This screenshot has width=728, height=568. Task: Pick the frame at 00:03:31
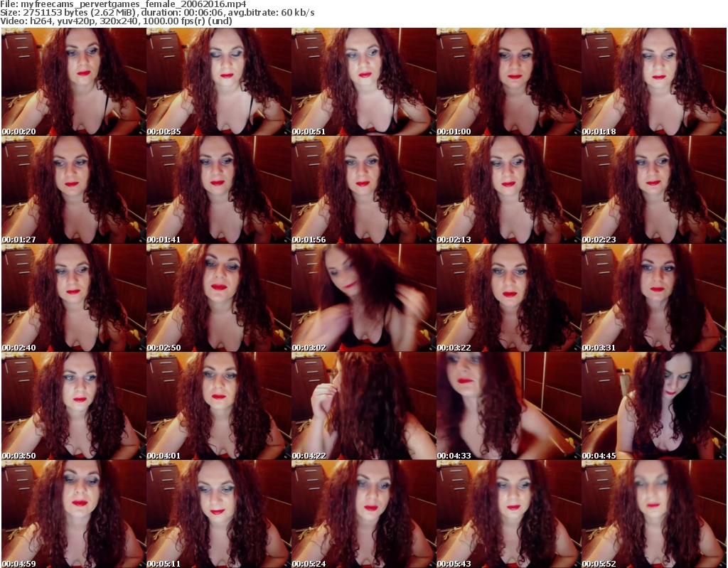(x=654, y=298)
